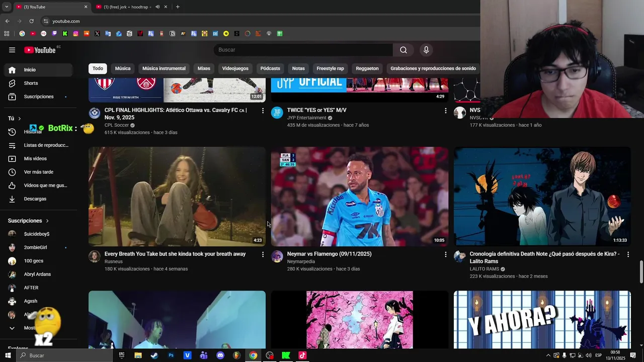Open the Chrome tab search dropdown
644x362 pixels.
click(6, 7)
